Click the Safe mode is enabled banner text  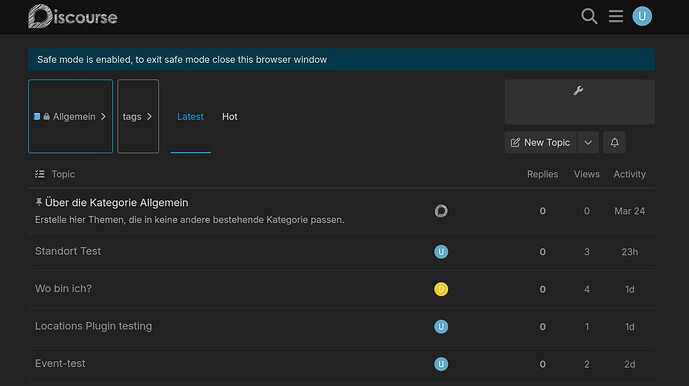[x=182, y=59]
